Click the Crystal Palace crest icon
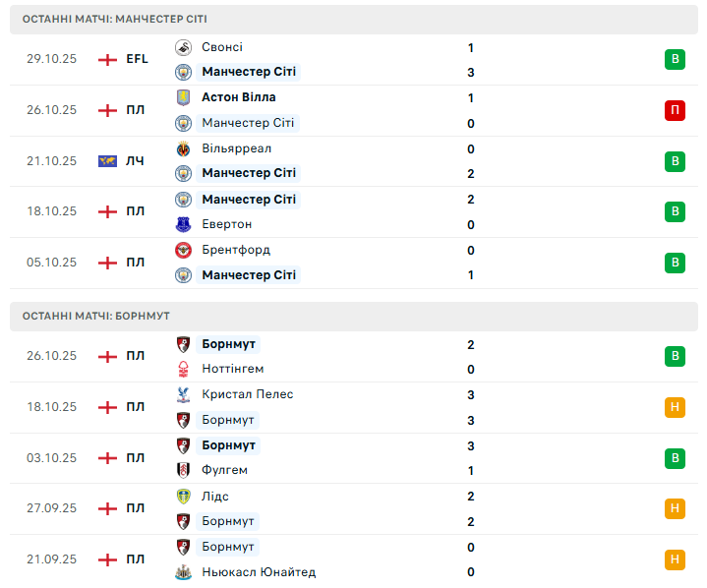Screen dimensions: 707x588 point(183,394)
